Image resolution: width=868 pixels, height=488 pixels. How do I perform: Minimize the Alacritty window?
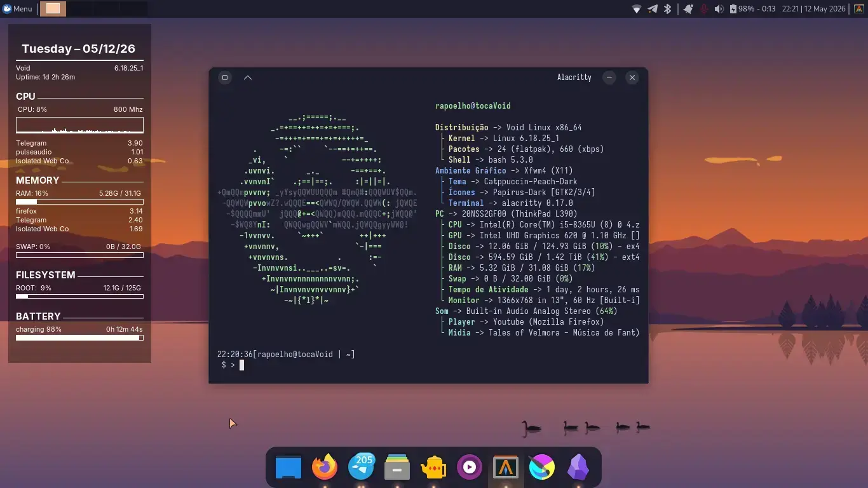(609, 78)
